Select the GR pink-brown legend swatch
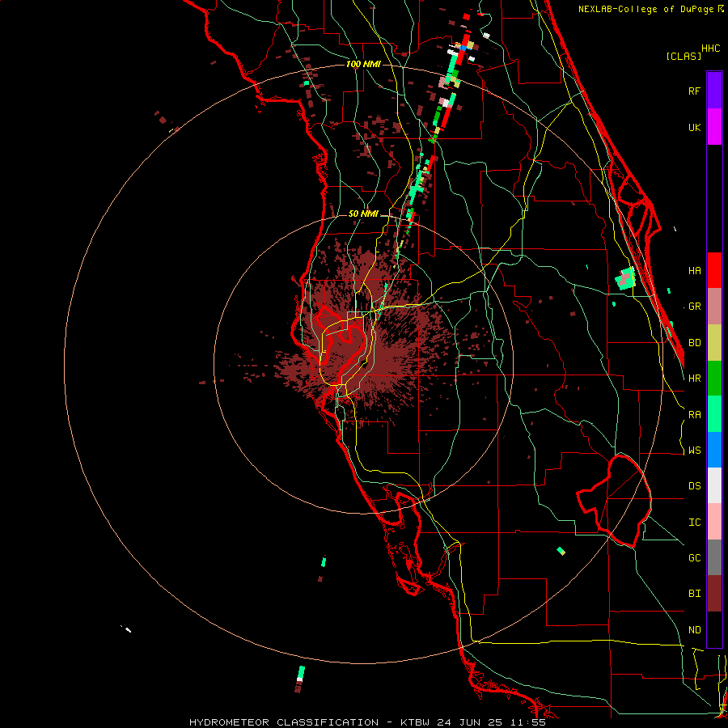728x728 pixels. [x=714, y=307]
